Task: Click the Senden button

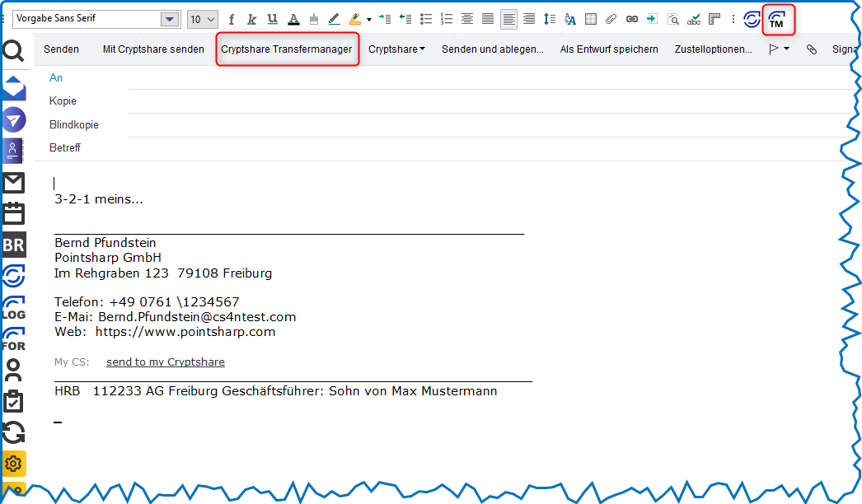Action: click(61, 49)
